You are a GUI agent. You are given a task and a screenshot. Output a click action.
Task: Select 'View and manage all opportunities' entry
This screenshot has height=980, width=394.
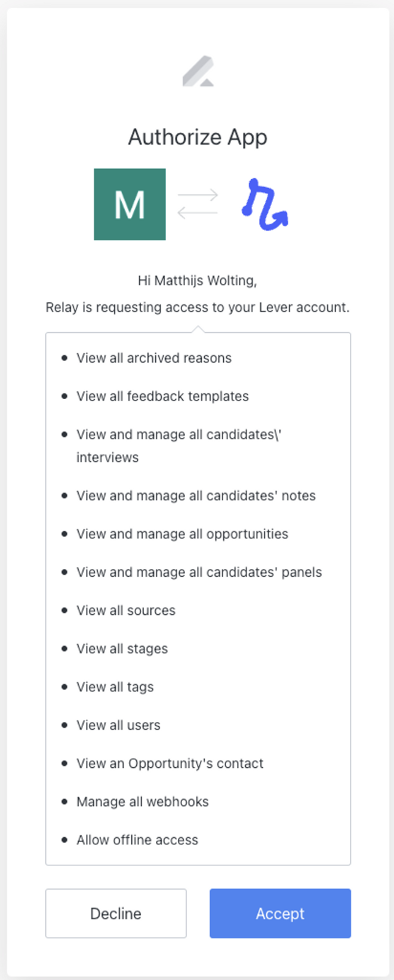click(181, 534)
